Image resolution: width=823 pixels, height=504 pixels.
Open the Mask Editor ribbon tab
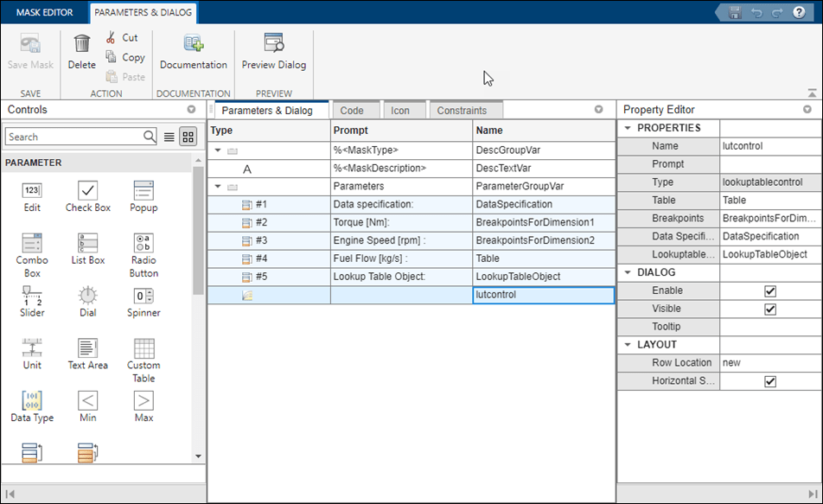[44, 13]
